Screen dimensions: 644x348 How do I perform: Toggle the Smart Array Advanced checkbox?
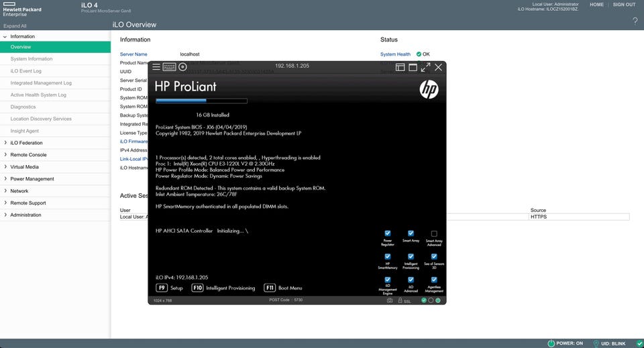pos(434,233)
